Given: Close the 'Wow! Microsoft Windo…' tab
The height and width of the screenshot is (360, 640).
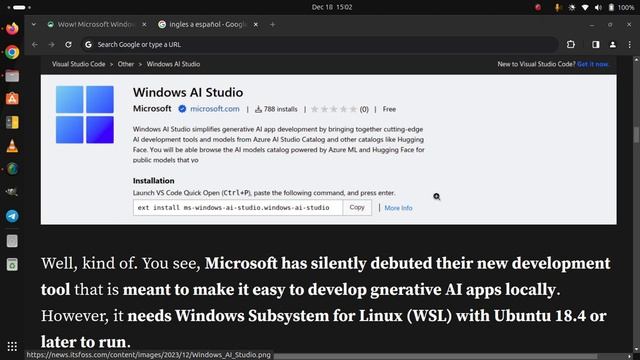Looking at the screenshot, I should pyautogui.click(x=144, y=24).
